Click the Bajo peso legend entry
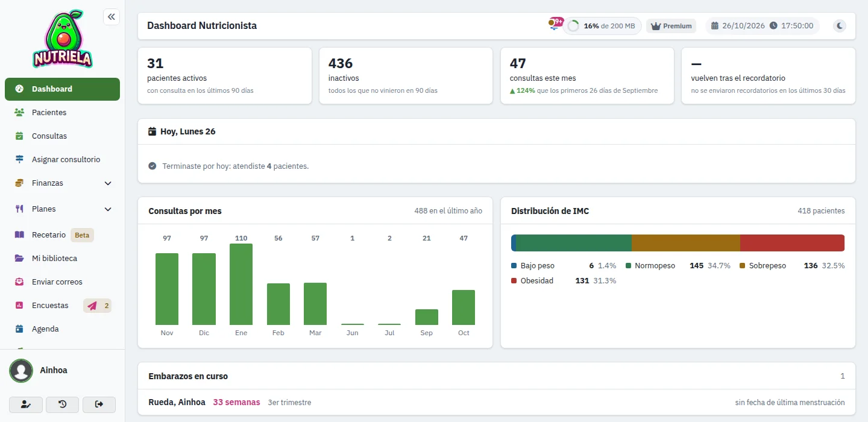The width and height of the screenshot is (868, 422). click(x=564, y=266)
